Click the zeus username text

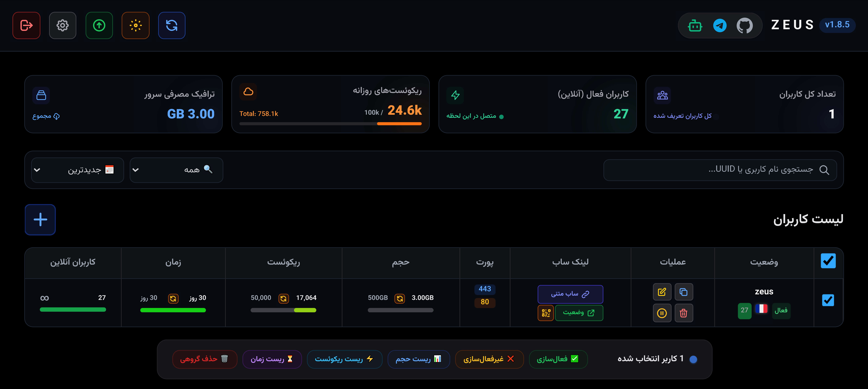point(764,292)
